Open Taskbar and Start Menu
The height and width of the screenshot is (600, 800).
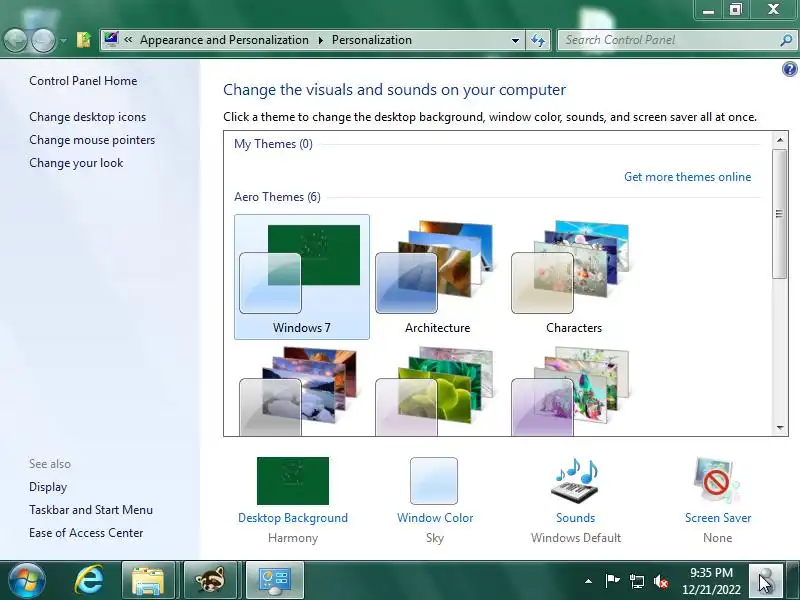[x=91, y=510]
